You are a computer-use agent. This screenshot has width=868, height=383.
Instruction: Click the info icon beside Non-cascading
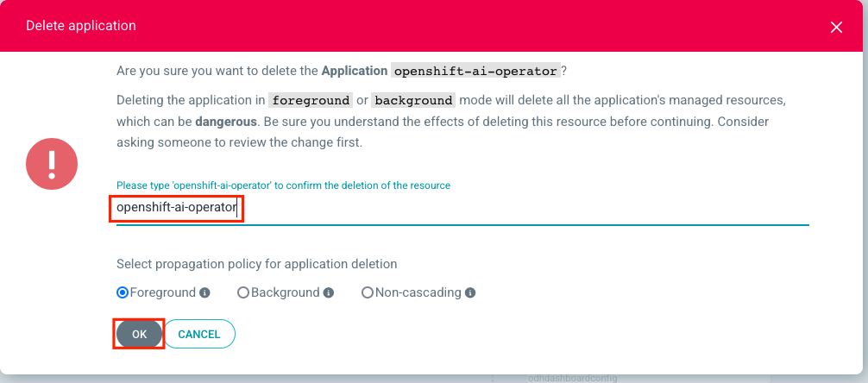pyautogui.click(x=470, y=292)
